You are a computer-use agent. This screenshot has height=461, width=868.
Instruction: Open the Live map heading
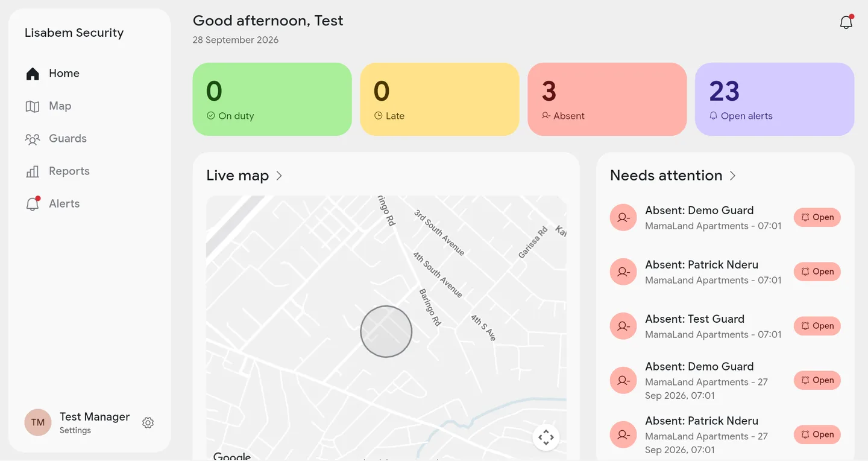point(237,176)
